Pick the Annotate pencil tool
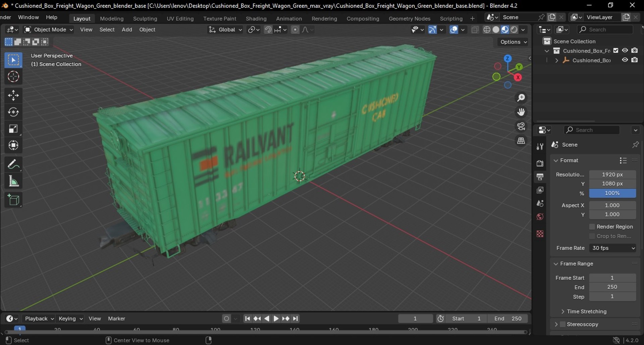The width and height of the screenshot is (644, 345). pos(13,164)
